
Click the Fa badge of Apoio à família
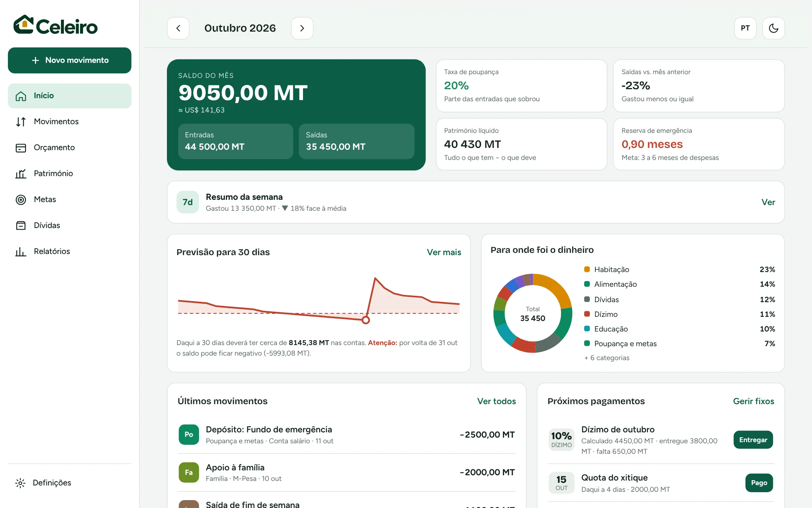(189, 472)
